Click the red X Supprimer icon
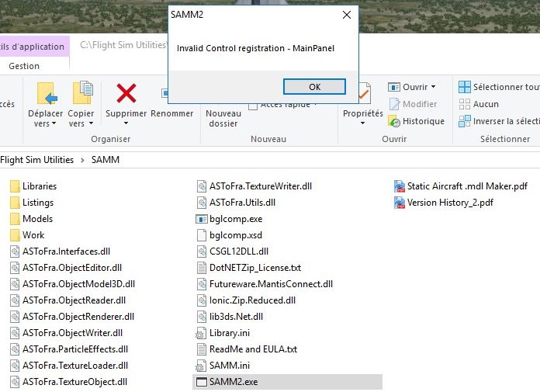This screenshot has height=392, width=540. [x=126, y=93]
